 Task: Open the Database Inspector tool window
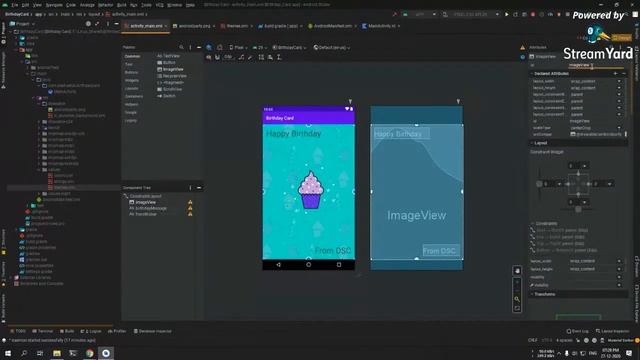click(x=153, y=331)
